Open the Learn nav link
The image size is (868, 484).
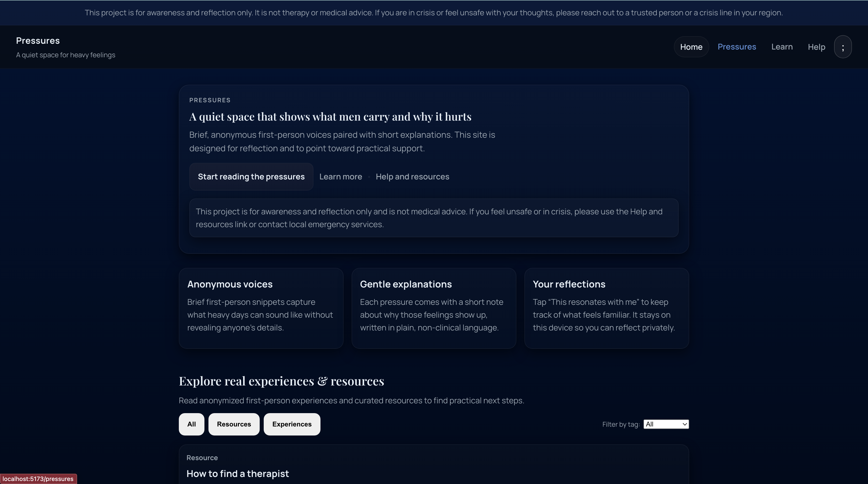[x=782, y=47]
